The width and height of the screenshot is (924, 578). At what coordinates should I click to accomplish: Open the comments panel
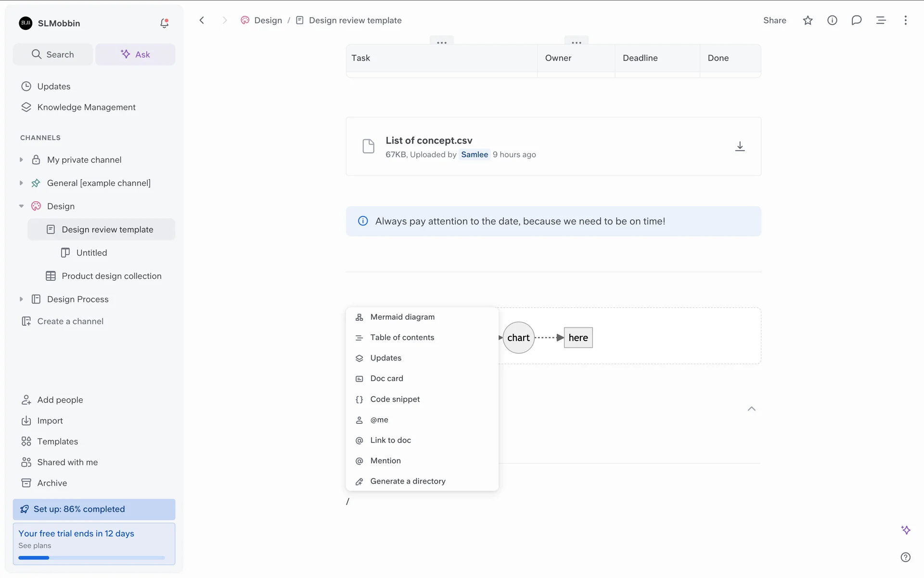point(856,20)
